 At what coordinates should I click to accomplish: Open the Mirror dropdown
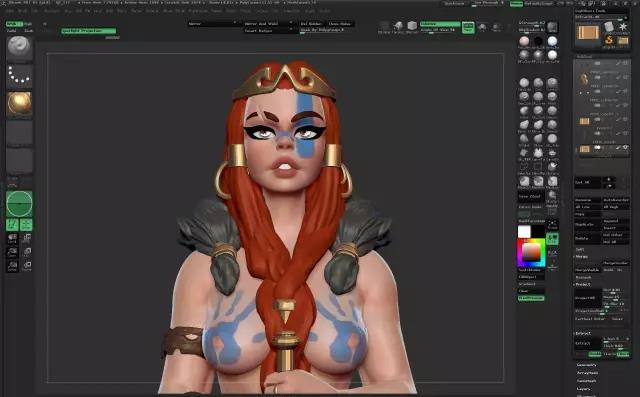(x=213, y=24)
